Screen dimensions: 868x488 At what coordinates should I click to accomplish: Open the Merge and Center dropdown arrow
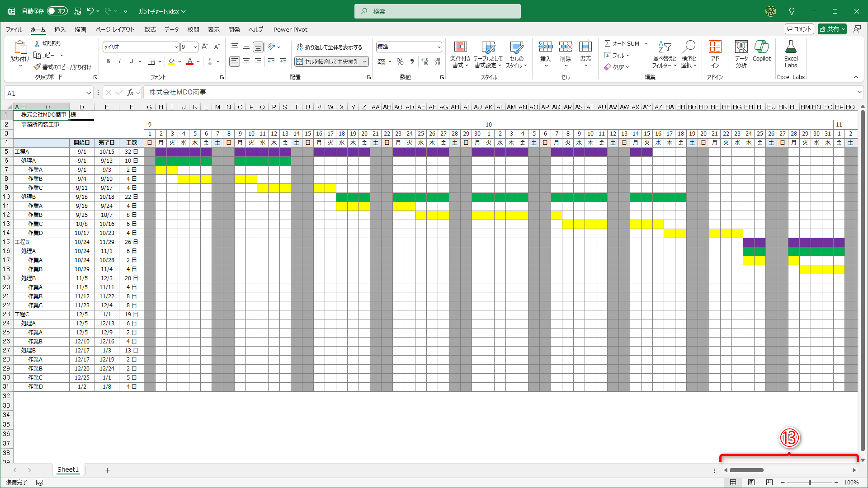[364, 61]
